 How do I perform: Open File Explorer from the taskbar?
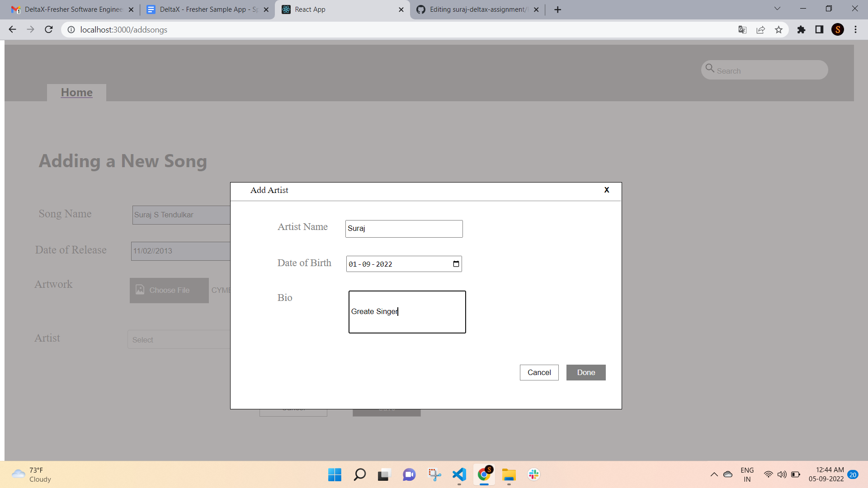point(509,474)
